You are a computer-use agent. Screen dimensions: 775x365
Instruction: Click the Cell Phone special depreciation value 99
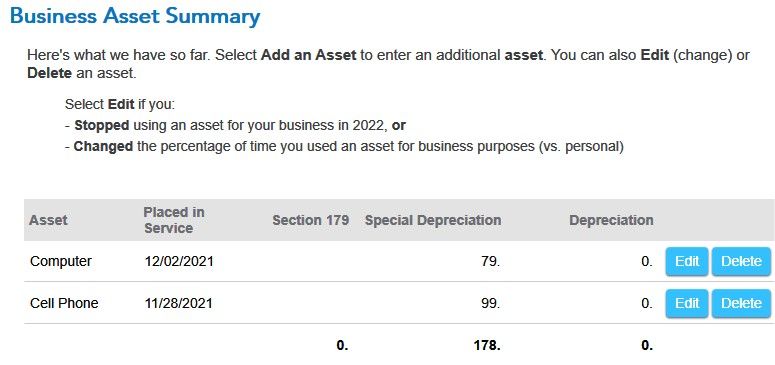pos(490,303)
